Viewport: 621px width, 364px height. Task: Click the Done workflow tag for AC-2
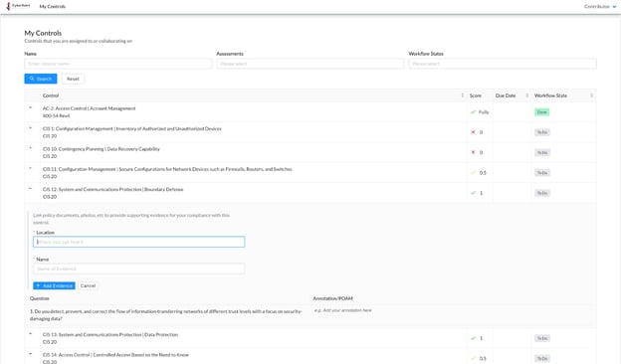point(541,112)
